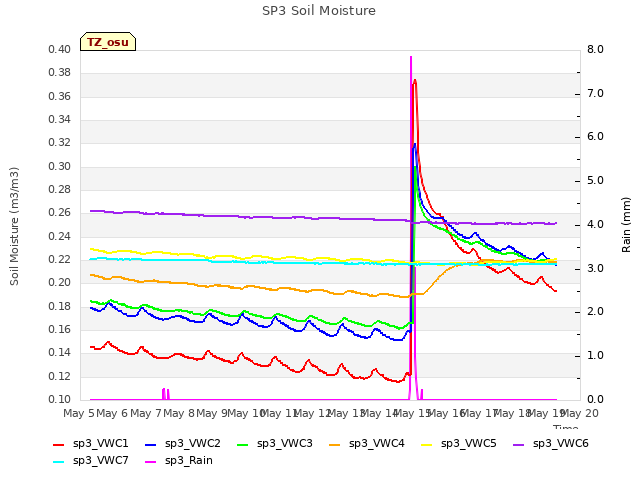This screenshot has height=480, width=640.
Task: Toggle sp3_VWC7 legend entry
Action: (x=91, y=461)
